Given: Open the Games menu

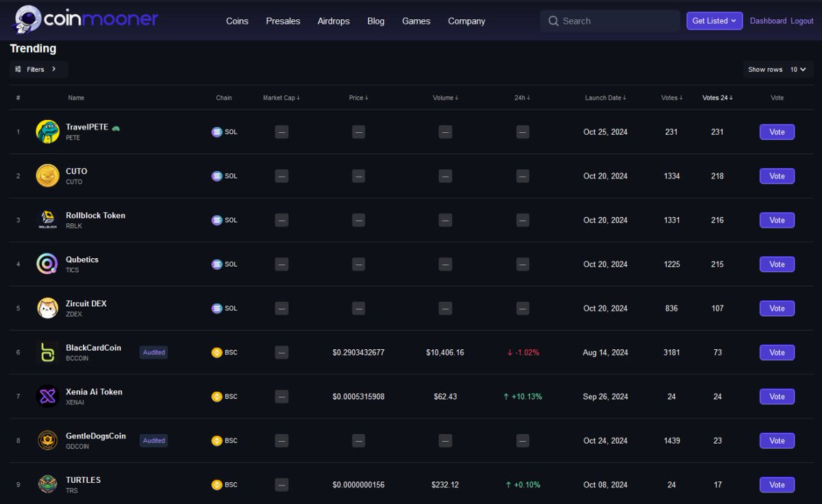Looking at the screenshot, I should [416, 21].
